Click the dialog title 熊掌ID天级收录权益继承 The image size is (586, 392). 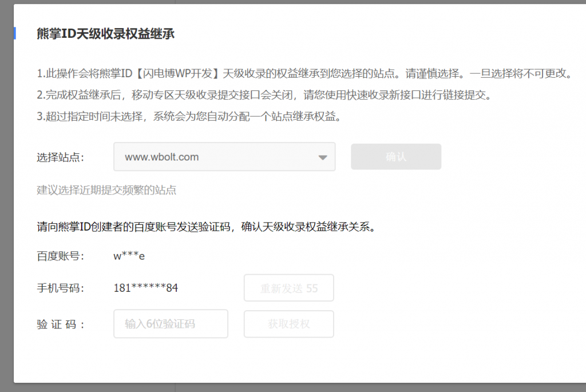[106, 34]
